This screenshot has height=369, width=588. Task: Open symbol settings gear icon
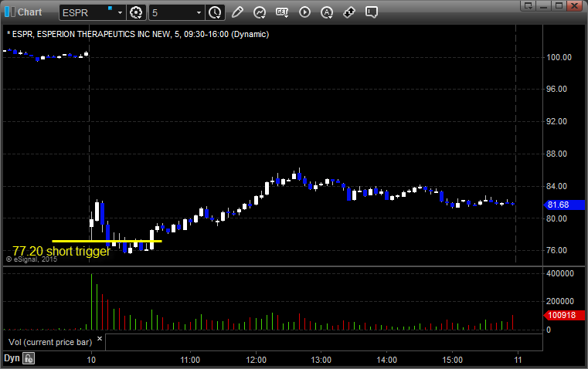point(137,12)
